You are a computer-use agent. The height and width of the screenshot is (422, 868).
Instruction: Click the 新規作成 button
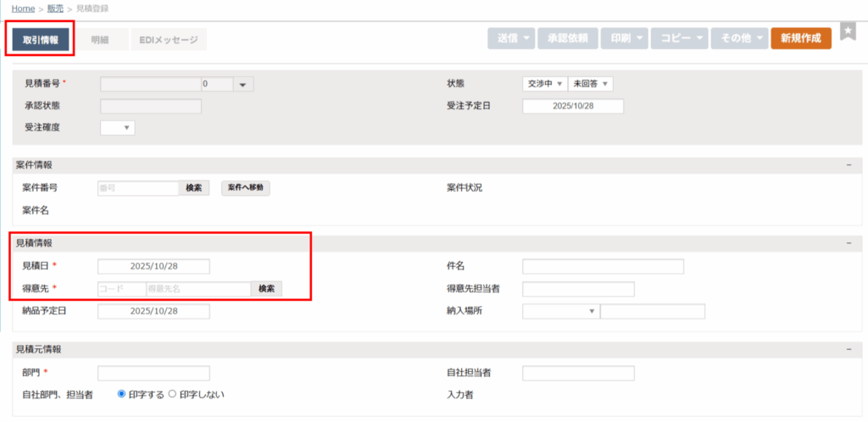[800, 38]
